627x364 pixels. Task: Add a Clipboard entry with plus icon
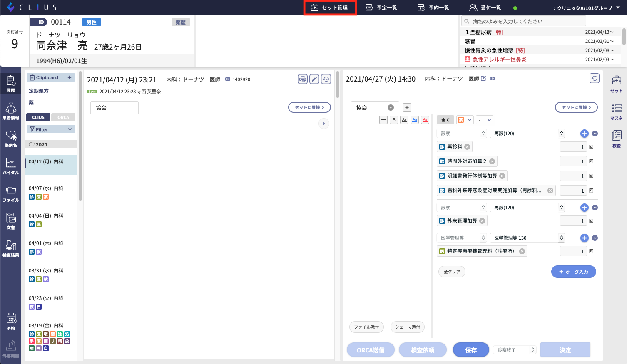(70, 77)
